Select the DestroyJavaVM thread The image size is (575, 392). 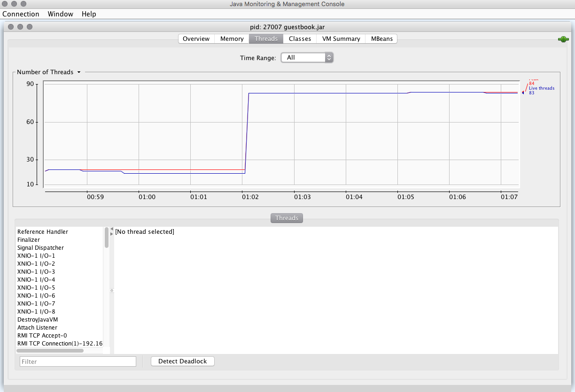tap(59, 320)
